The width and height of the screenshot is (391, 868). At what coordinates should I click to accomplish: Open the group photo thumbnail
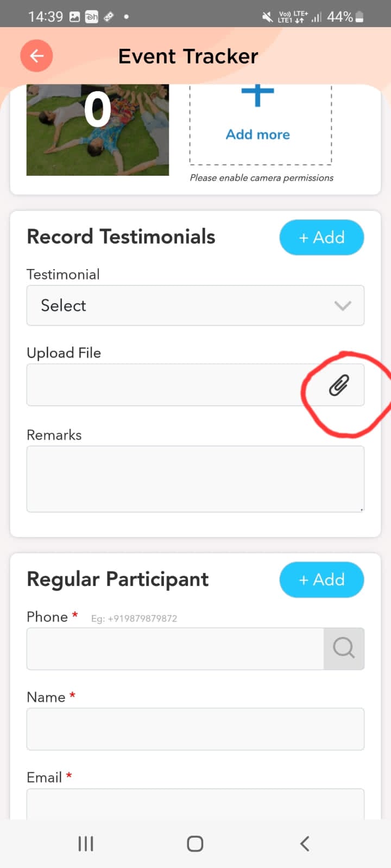click(98, 130)
